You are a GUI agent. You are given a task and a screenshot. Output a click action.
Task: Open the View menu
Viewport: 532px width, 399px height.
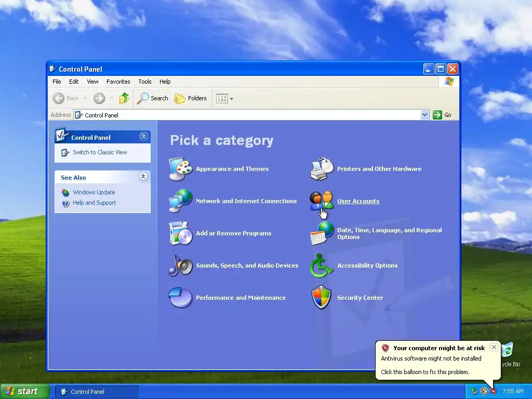(x=92, y=82)
